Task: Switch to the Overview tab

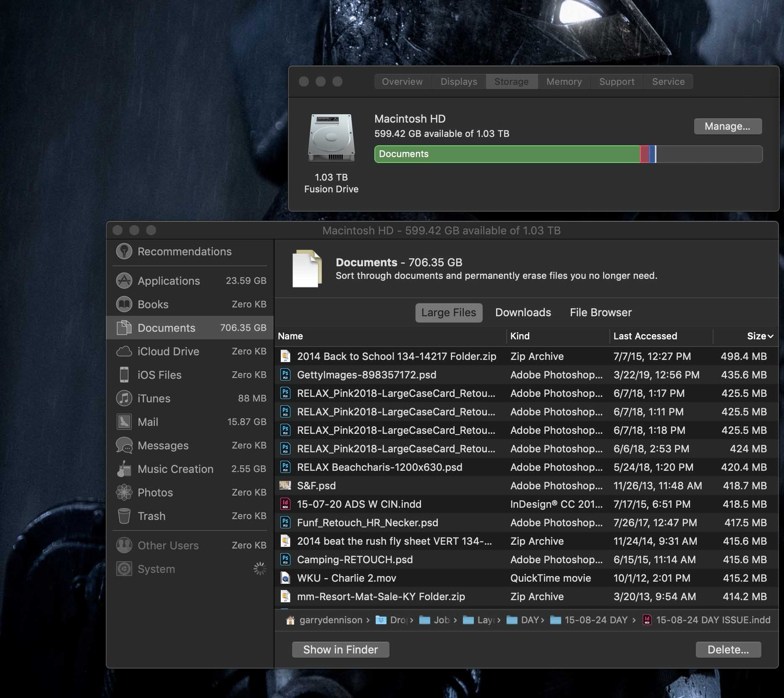Action: pyautogui.click(x=402, y=81)
